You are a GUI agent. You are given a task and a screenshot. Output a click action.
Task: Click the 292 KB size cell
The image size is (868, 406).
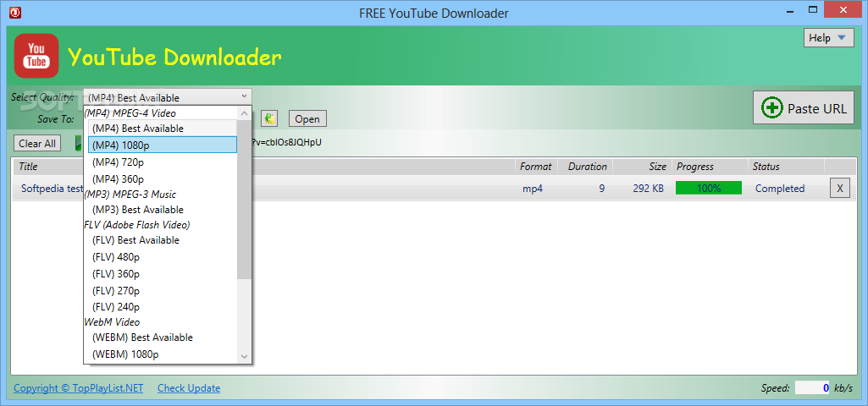coord(648,189)
